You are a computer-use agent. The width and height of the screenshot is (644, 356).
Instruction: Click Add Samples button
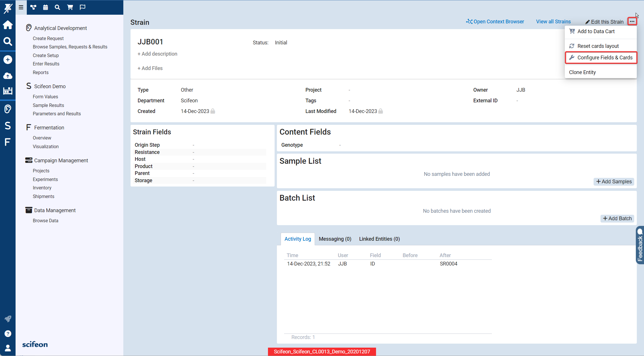coord(614,182)
